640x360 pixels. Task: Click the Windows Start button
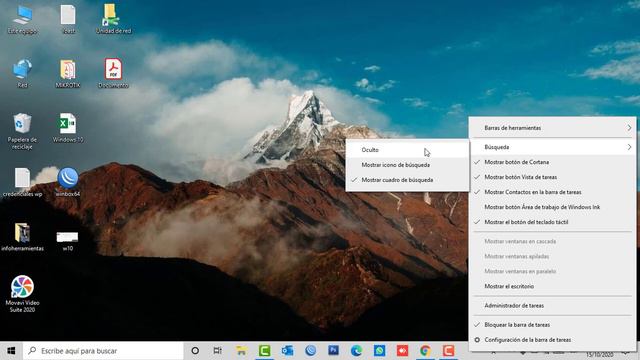[11, 351]
